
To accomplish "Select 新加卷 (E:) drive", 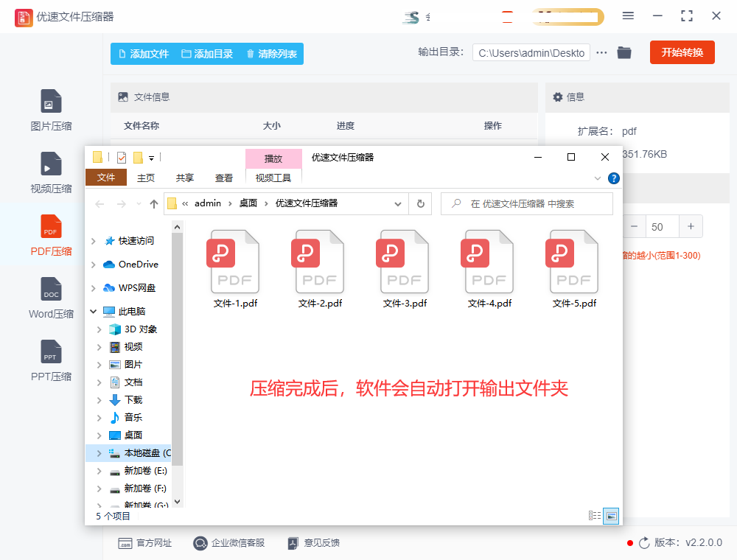I will click(x=138, y=471).
